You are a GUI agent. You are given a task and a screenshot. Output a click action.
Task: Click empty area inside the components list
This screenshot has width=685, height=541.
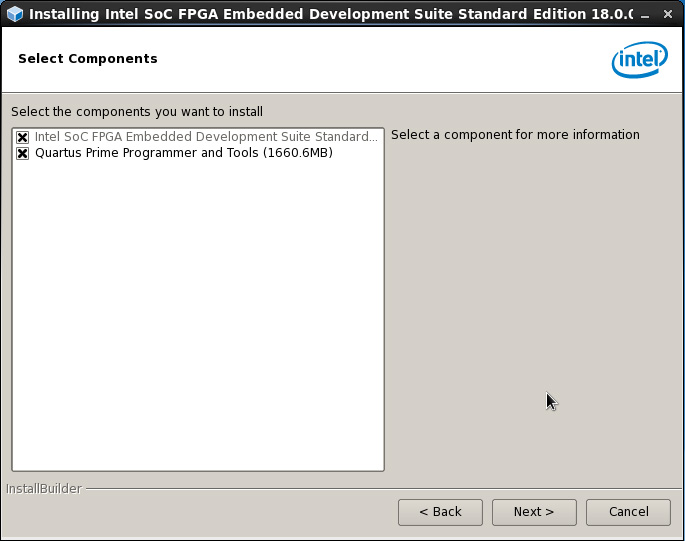(x=197, y=320)
